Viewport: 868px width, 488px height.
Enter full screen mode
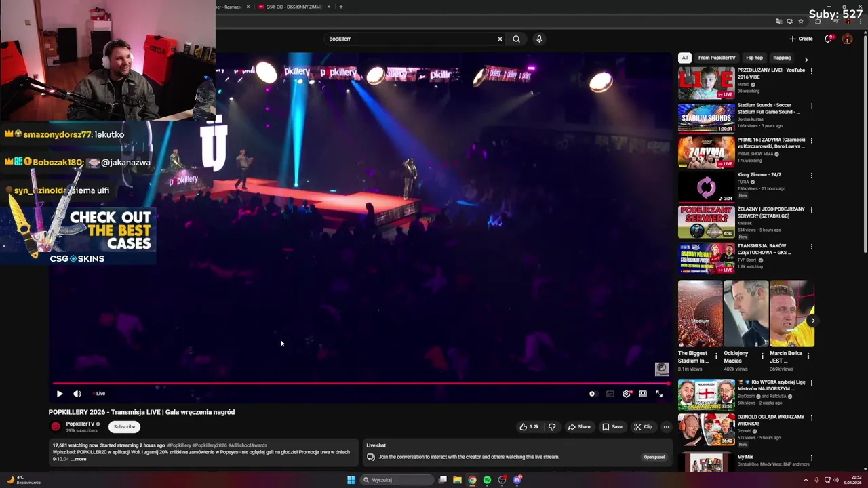click(x=659, y=394)
